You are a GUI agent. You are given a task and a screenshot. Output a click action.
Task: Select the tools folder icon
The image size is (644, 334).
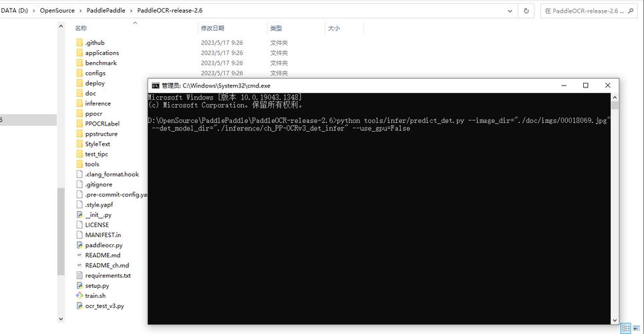coord(79,164)
